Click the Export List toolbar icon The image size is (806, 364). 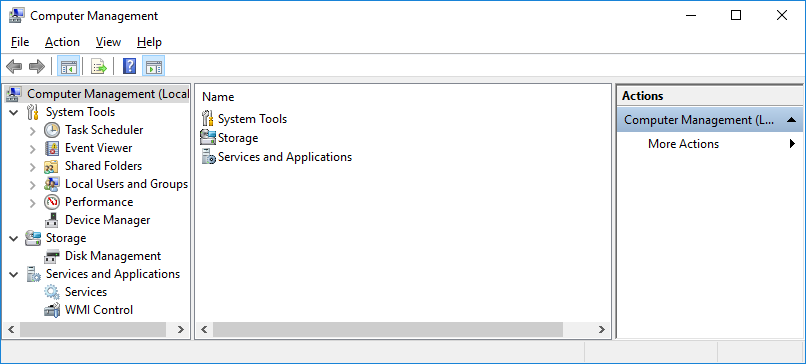point(98,66)
